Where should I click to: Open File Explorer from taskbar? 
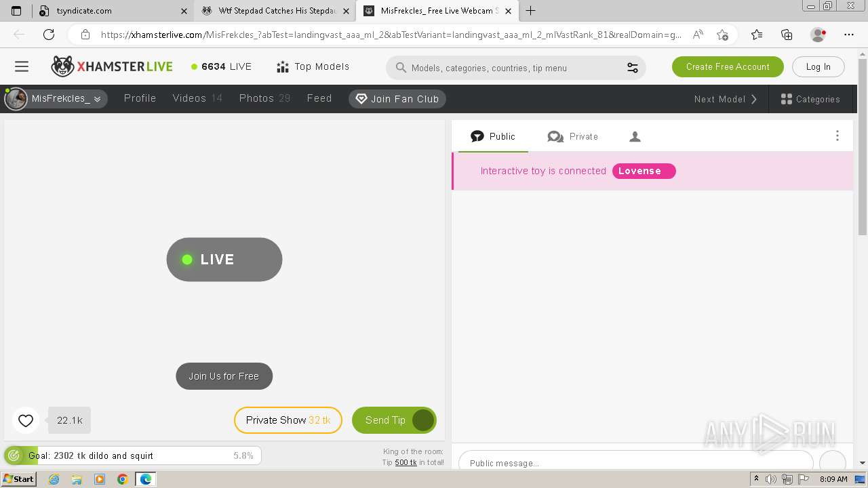[x=77, y=479]
